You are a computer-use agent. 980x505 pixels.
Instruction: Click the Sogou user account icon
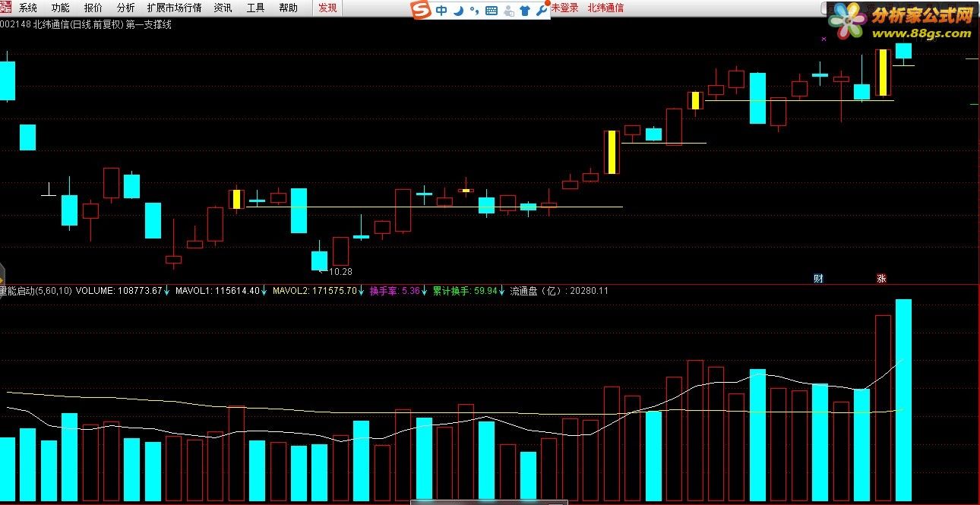[x=508, y=11]
